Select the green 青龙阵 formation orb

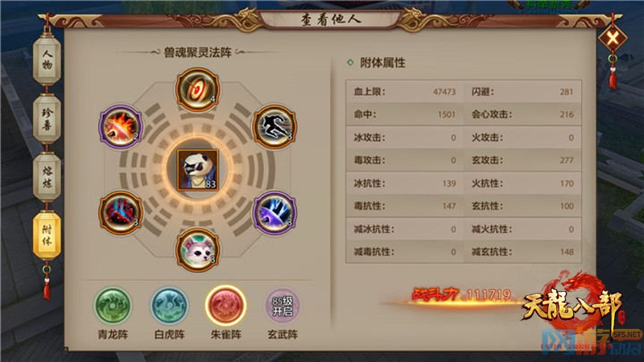[x=113, y=306]
